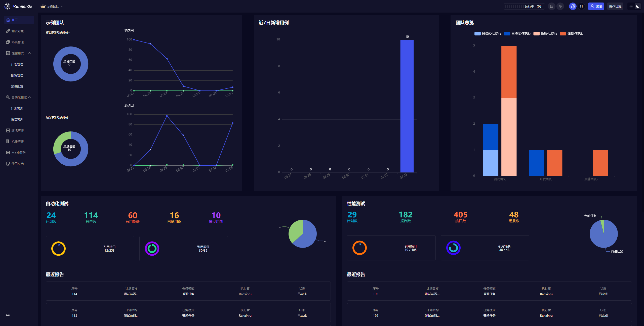This screenshot has height=326, width=644.
Task: Open 机器管理 via its sidebar icon
Action: (x=8, y=142)
